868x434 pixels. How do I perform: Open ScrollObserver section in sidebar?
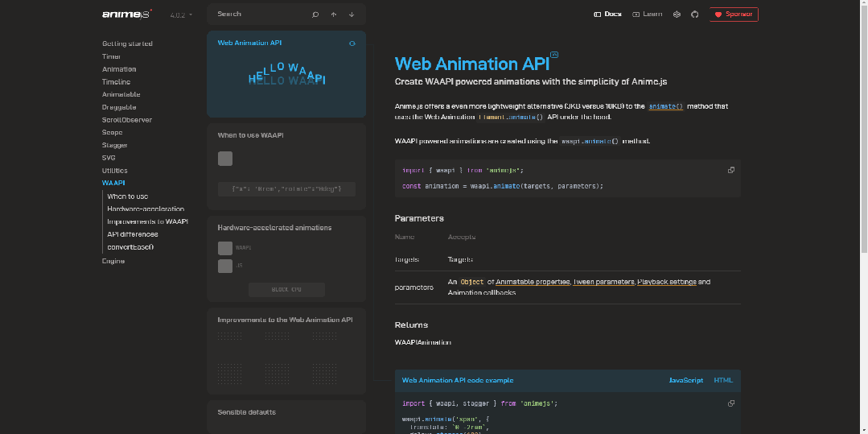pyautogui.click(x=127, y=120)
